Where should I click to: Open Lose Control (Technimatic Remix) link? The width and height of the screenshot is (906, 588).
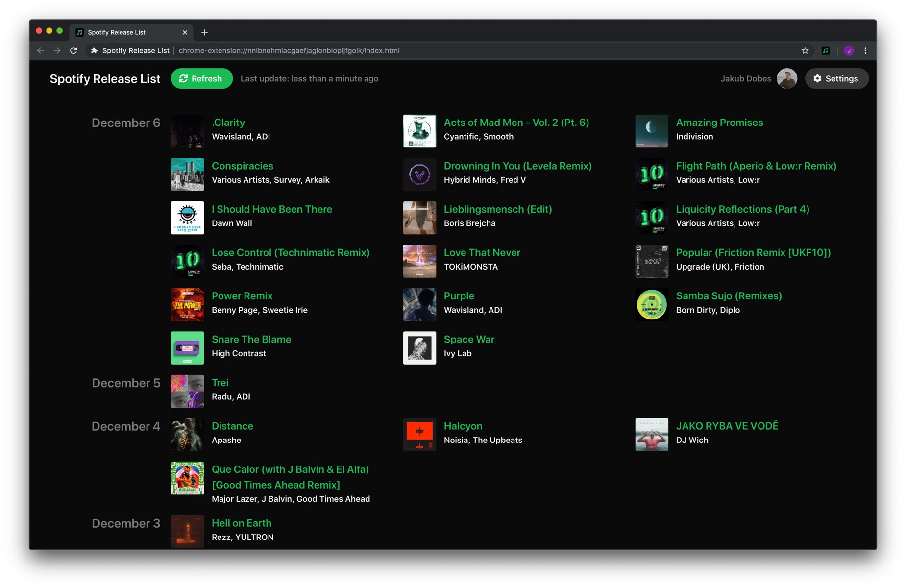pos(291,252)
